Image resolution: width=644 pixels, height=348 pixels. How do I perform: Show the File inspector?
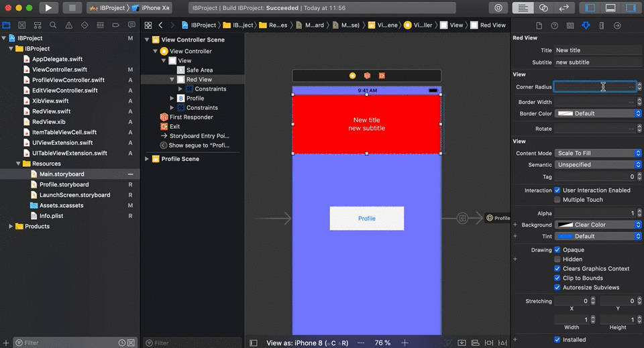539,25
